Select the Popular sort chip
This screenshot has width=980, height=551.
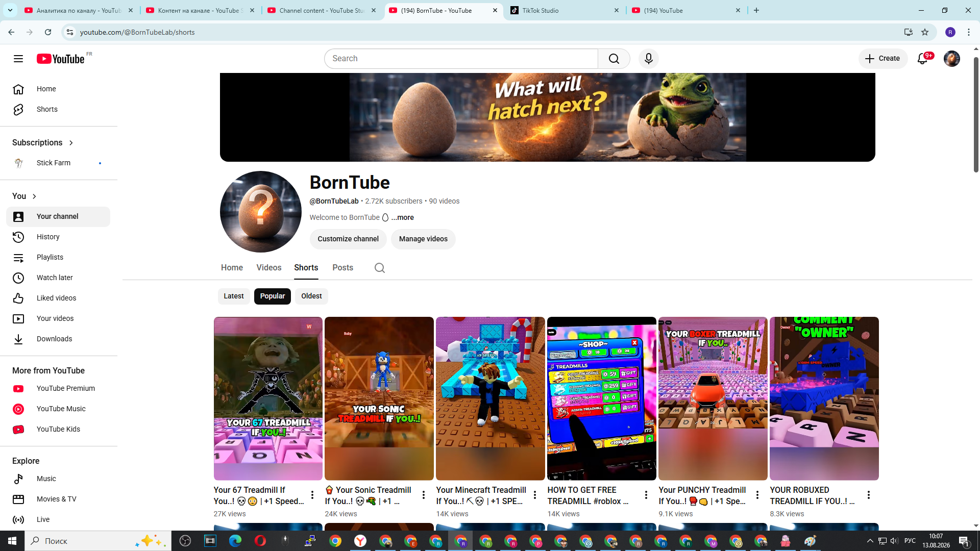click(x=273, y=296)
